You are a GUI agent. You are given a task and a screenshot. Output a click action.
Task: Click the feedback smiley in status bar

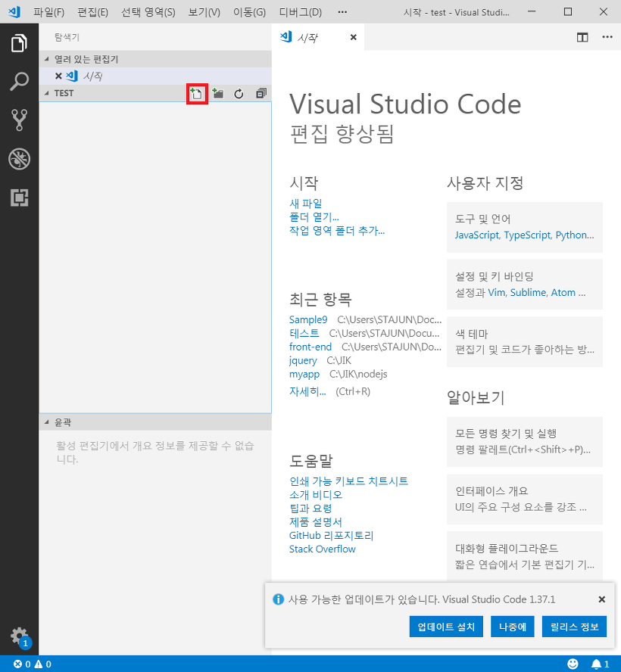(x=573, y=664)
